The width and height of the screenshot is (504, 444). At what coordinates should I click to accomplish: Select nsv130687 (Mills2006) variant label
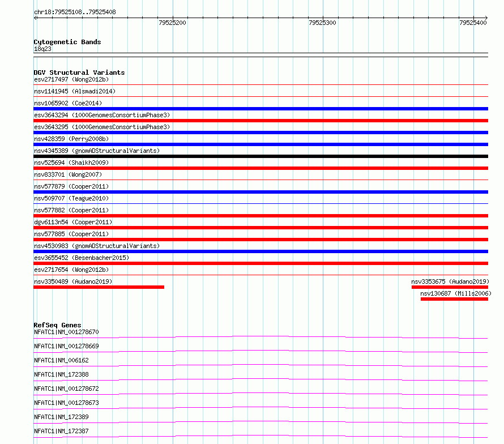click(456, 293)
